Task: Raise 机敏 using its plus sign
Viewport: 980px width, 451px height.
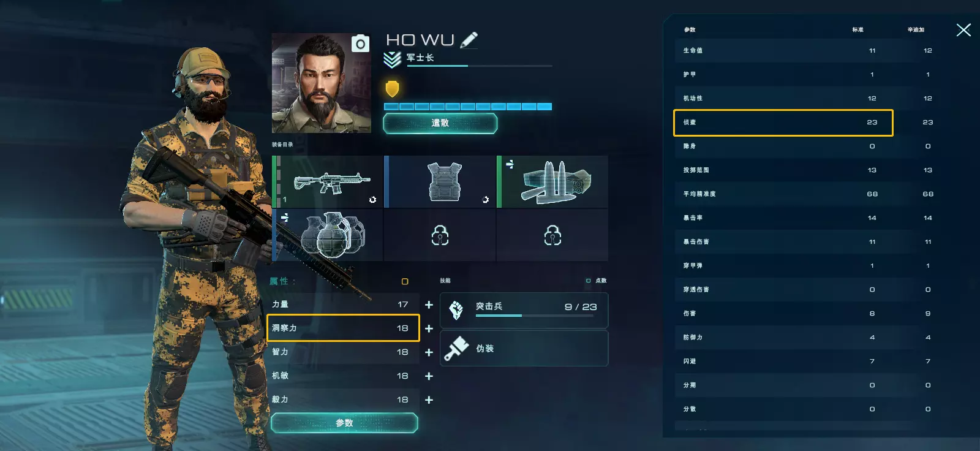Action: [429, 376]
